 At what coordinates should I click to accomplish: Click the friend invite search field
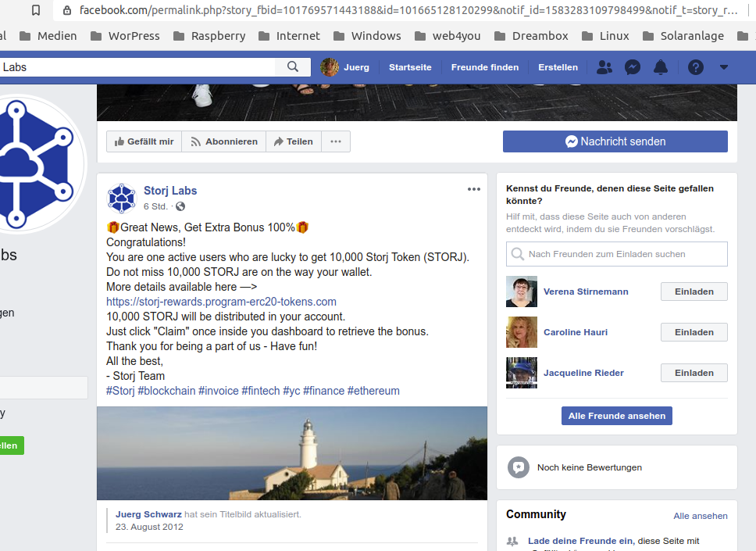tap(616, 254)
